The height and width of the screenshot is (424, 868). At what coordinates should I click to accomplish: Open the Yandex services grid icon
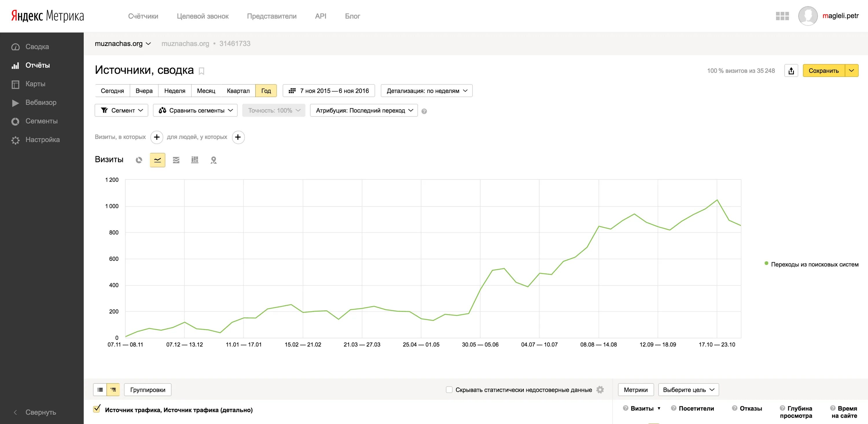(782, 16)
